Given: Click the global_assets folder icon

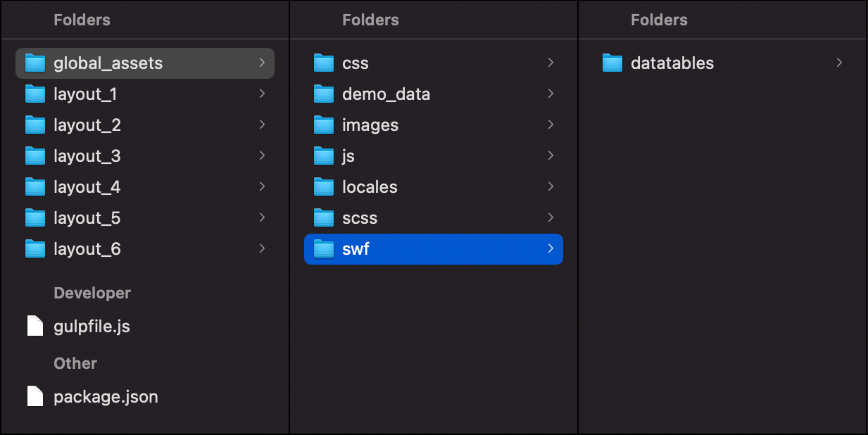Looking at the screenshot, I should pyautogui.click(x=35, y=63).
